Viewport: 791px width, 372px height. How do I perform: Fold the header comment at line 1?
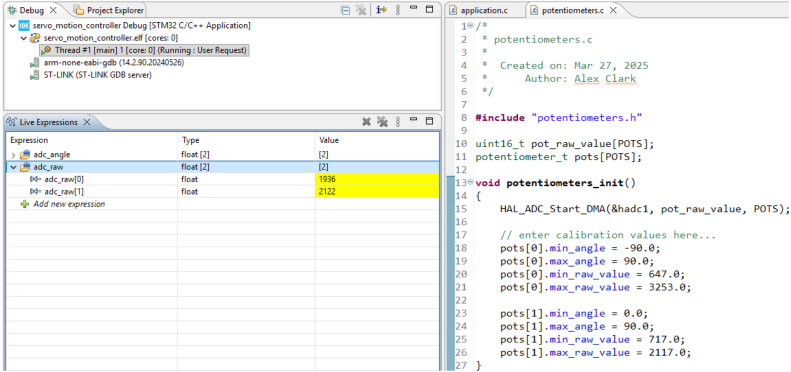[x=471, y=26]
